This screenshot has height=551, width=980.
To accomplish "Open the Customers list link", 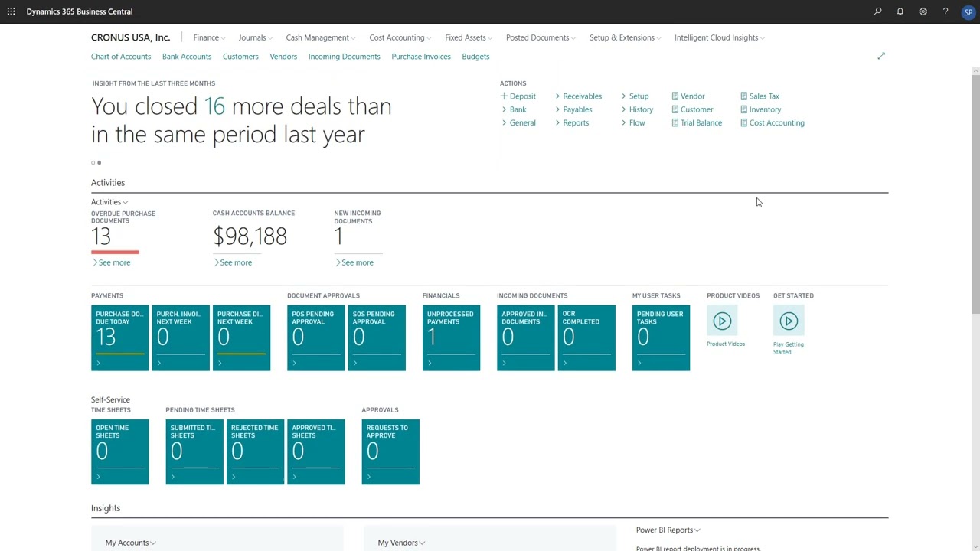I will point(240,57).
